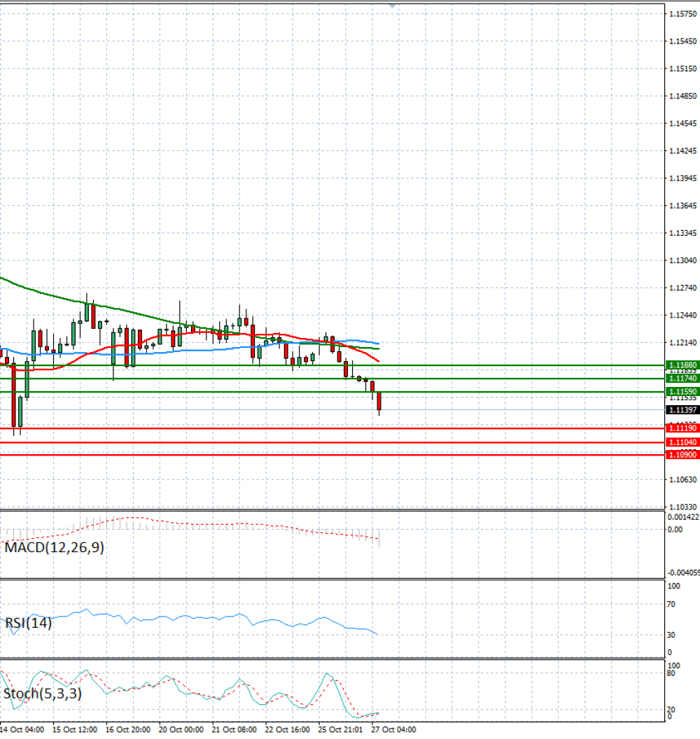700x739 pixels.
Task: Click the 30 level on RSI scale
Action: click(671, 635)
